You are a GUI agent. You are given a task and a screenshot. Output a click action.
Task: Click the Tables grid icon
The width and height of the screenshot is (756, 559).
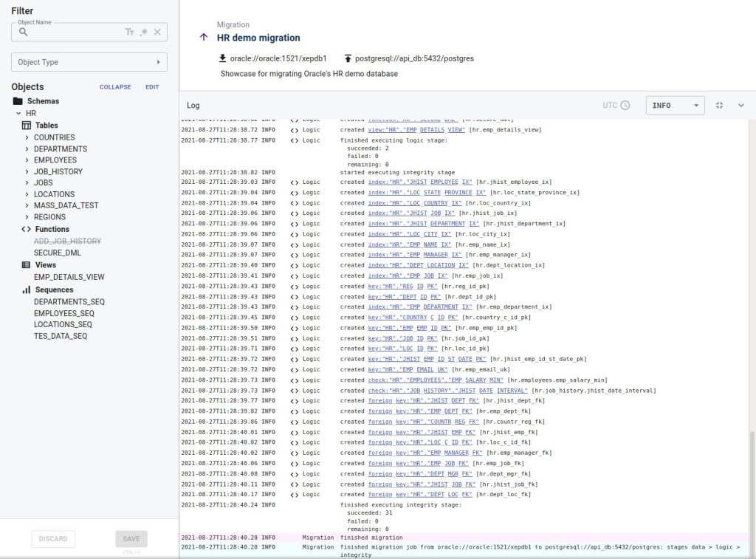(27, 126)
